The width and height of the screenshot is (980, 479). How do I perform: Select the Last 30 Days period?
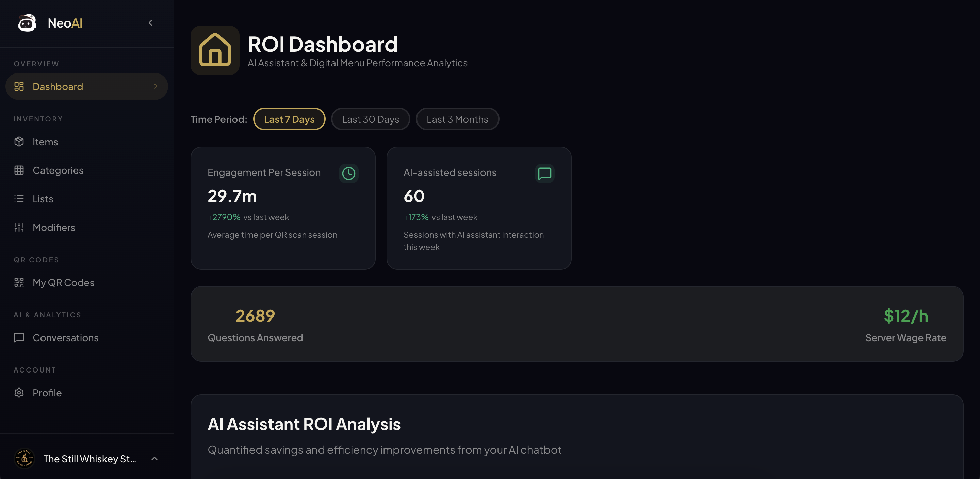[x=370, y=119]
